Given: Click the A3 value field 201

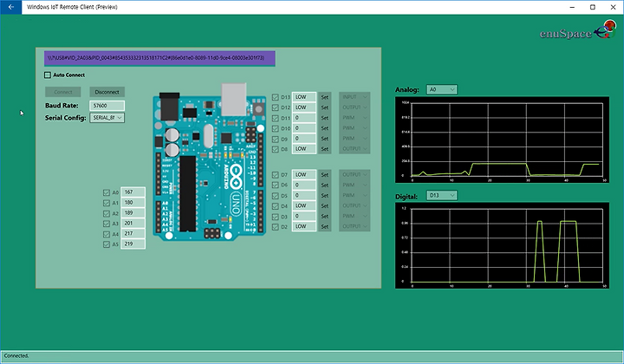Looking at the screenshot, I should coord(133,224).
